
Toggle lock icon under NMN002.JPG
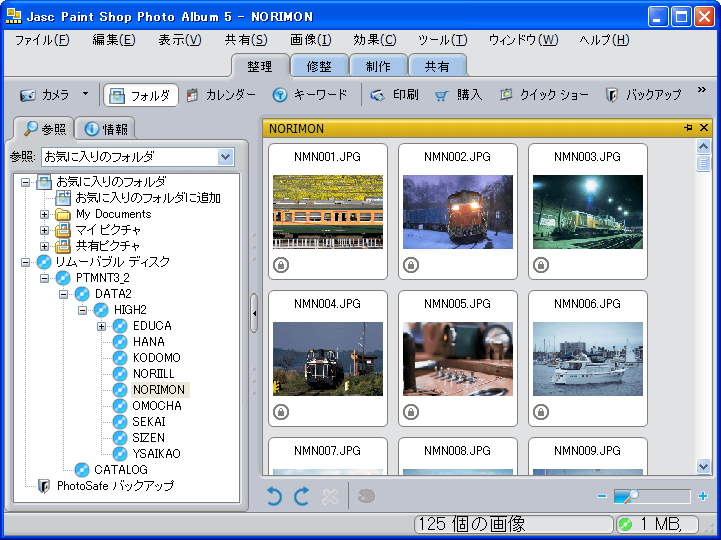coord(411,265)
